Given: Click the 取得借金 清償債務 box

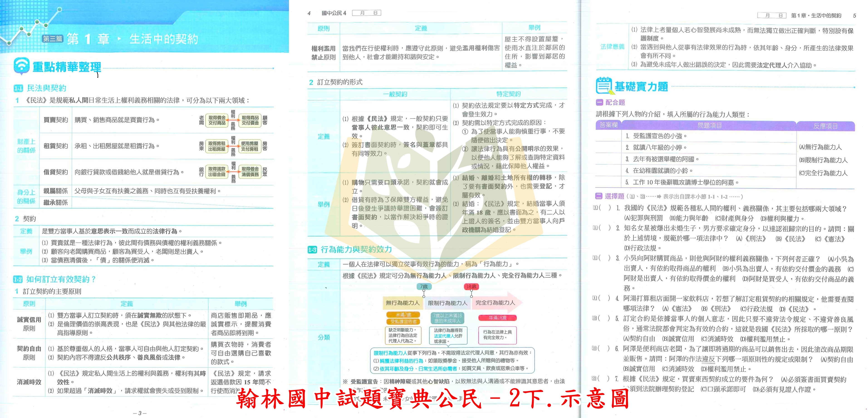Looking at the screenshot, I should 250,172.
